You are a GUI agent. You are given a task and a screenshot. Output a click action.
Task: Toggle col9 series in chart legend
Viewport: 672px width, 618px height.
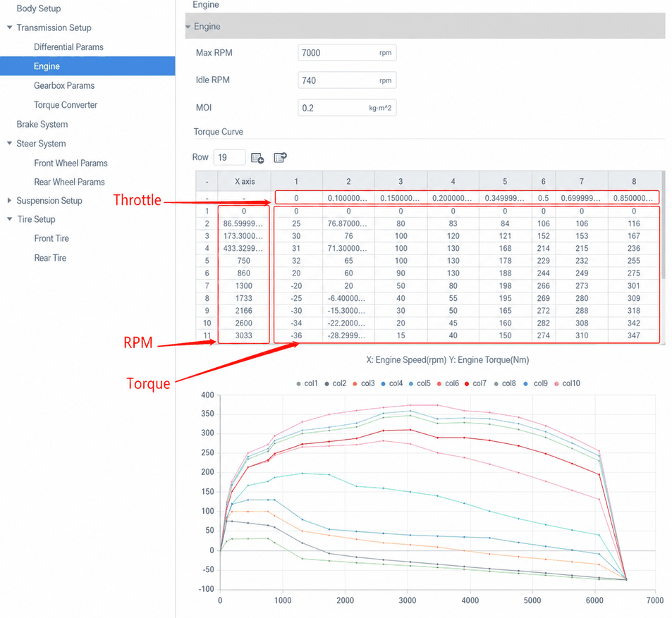pos(535,383)
